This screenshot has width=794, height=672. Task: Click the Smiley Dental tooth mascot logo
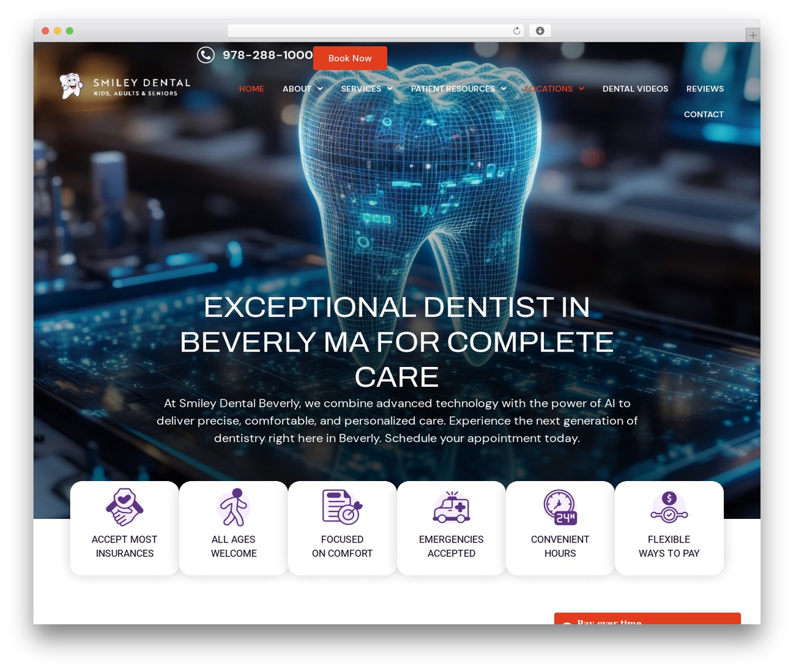71,86
